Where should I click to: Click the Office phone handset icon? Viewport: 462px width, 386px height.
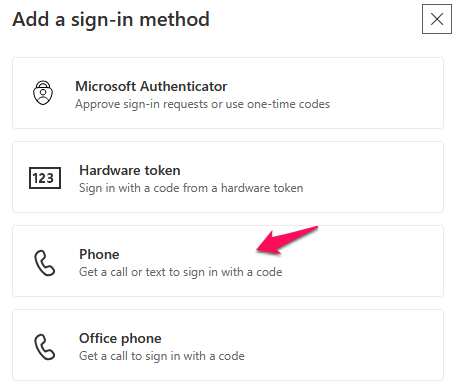point(44,347)
